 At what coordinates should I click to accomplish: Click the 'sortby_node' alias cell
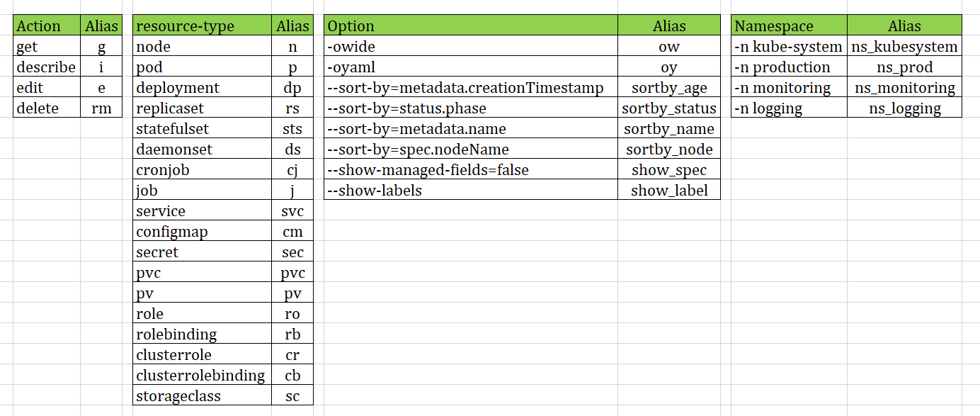(x=669, y=150)
